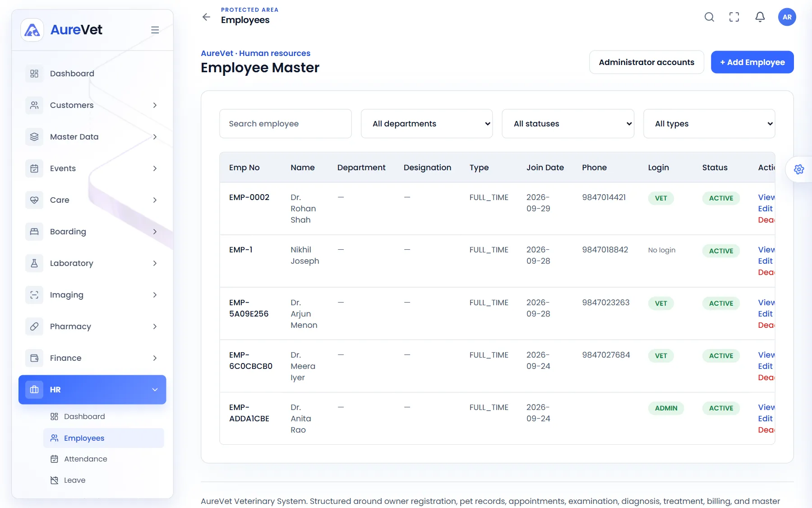812x508 pixels.
Task: Open search with magnifier icon
Action: coord(709,17)
